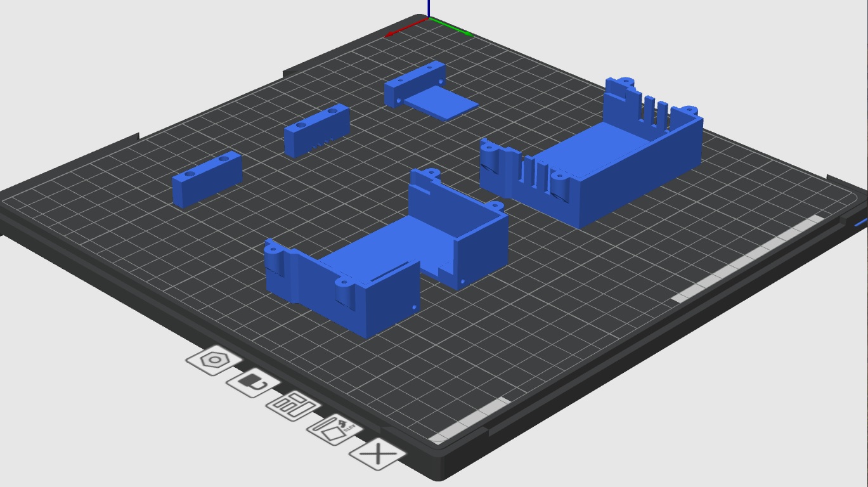Auto-orient objects on plate icon
Viewport: 868px width, 487px height.
click(335, 429)
